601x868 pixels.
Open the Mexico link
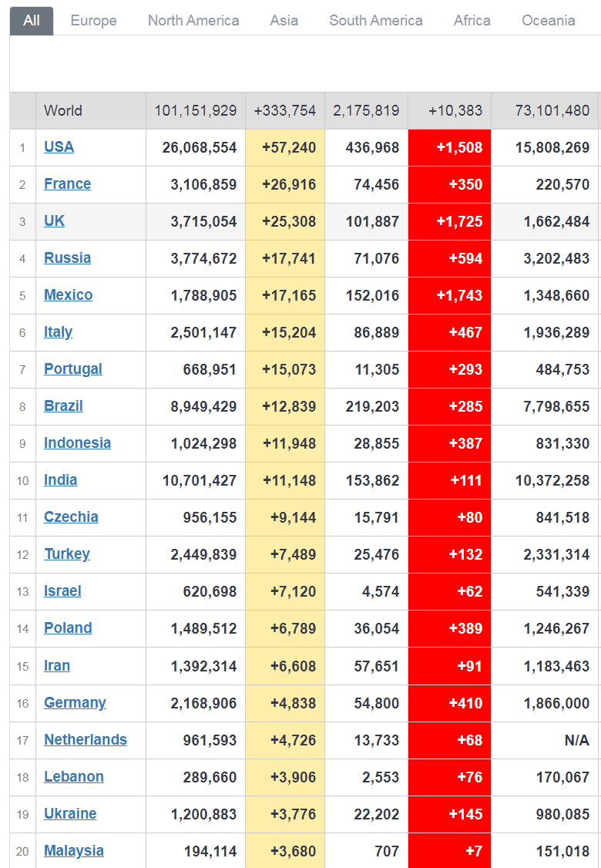[x=68, y=295]
